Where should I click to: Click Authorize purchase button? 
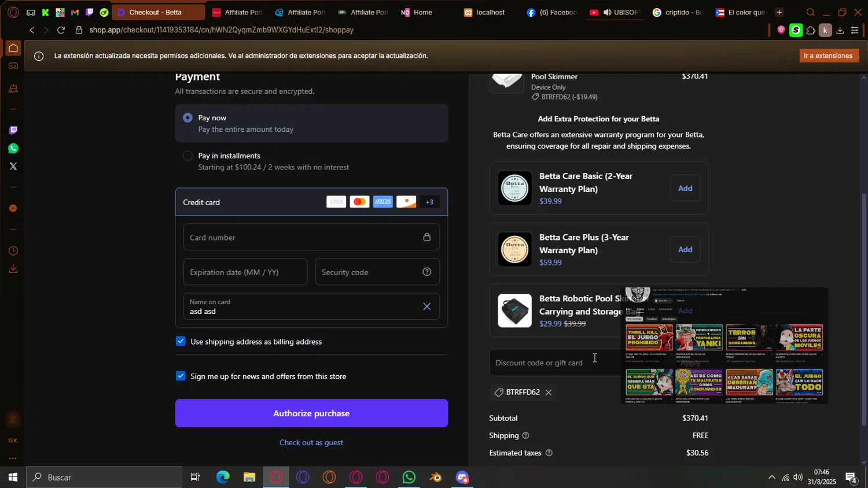coord(311,413)
